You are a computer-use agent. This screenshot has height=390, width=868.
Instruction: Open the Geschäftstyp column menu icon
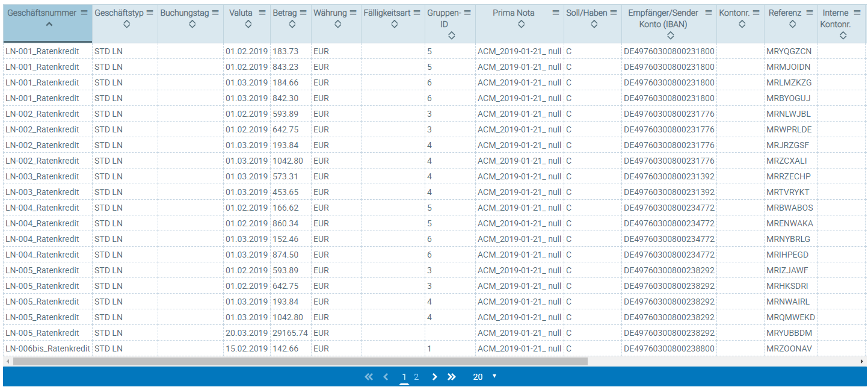point(150,13)
